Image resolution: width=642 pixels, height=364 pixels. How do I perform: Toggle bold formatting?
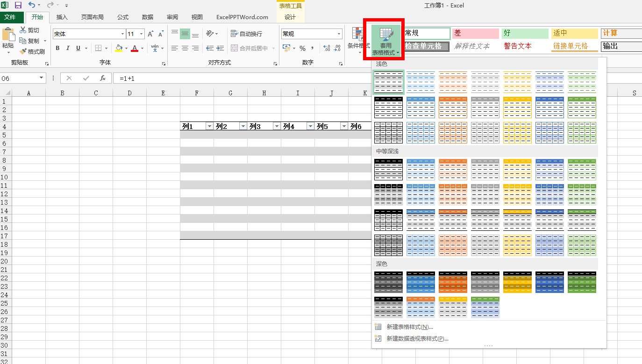58,48
